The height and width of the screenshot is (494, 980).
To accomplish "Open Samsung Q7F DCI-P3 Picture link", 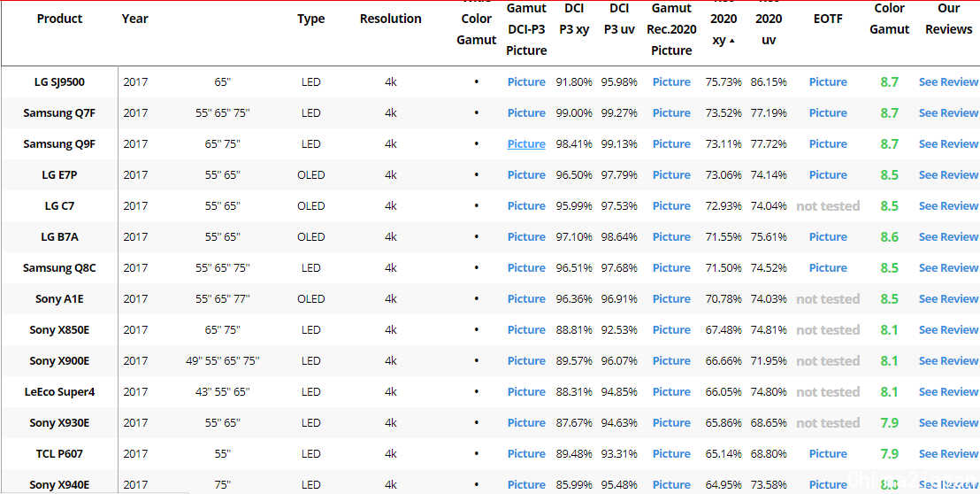I will point(526,113).
